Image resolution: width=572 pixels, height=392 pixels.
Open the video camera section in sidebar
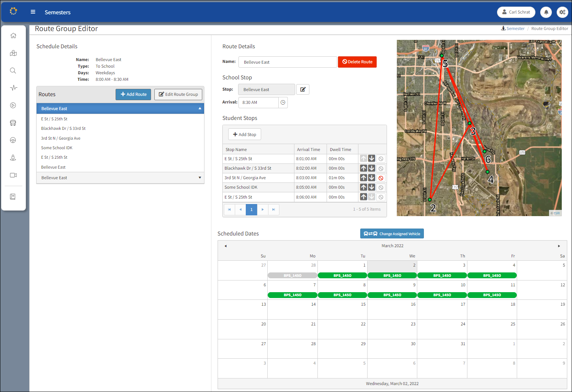(x=13, y=175)
